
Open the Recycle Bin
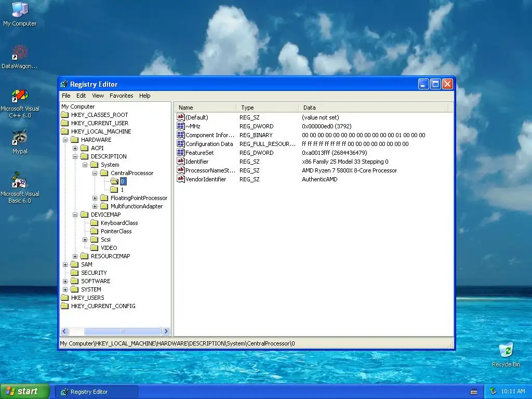tap(506, 354)
